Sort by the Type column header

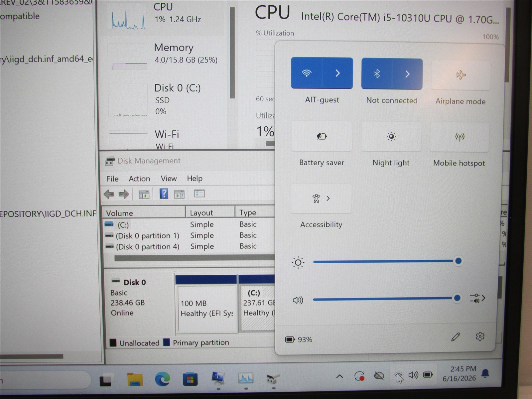click(255, 212)
